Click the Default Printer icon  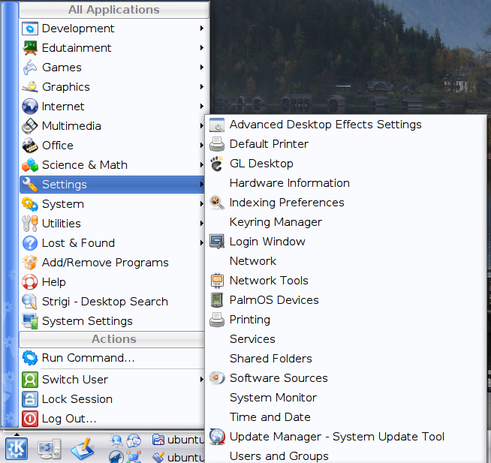217,144
